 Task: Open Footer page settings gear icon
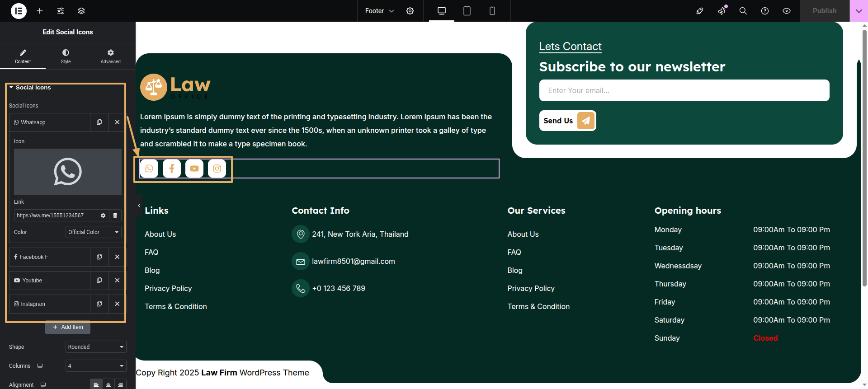[x=410, y=11]
